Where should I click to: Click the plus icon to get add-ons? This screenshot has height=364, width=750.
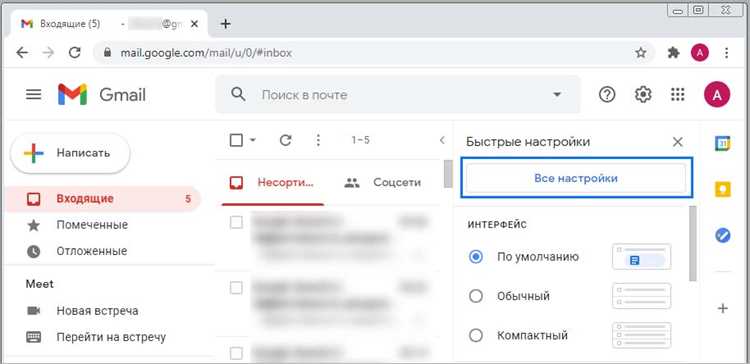(722, 309)
